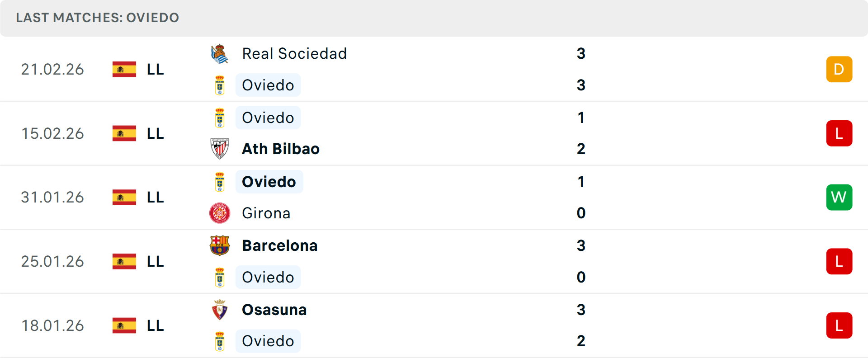Select the Barcelona team name
Screen dimensions: 868x358
click(x=280, y=245)
